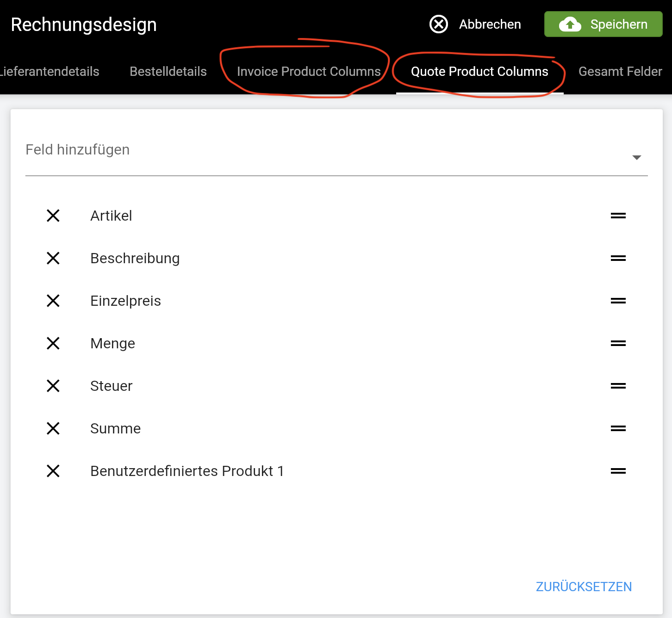672x618 pixels.
Task: Delete the Einzelpreis field using X icon
Action: 53,301
